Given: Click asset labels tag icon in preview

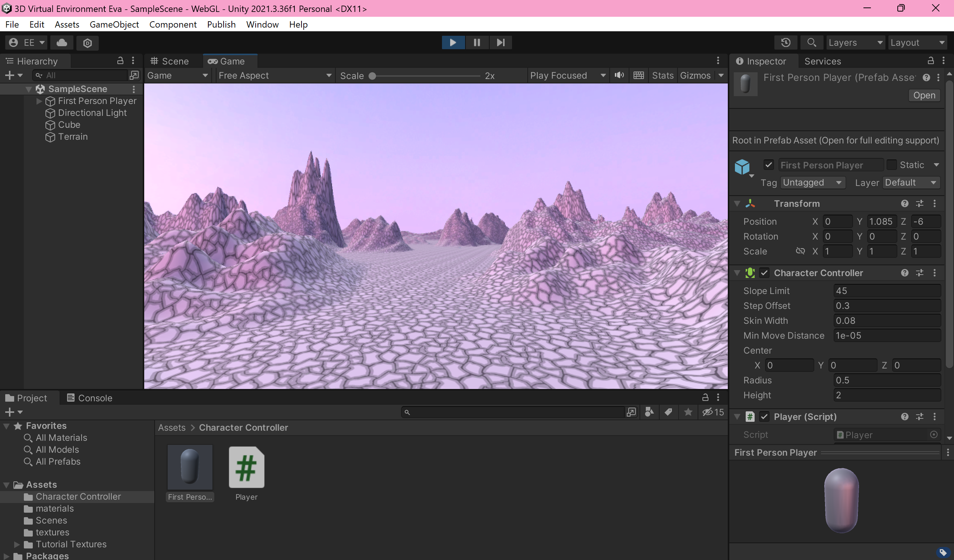Looking at the screenshot, I should (x=943, y=553).
